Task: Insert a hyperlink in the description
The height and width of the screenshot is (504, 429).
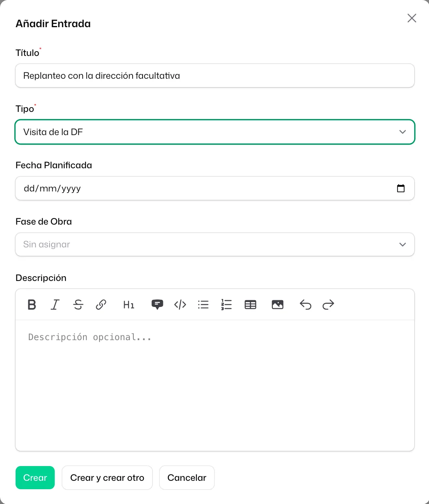Action: pos(101,305)
